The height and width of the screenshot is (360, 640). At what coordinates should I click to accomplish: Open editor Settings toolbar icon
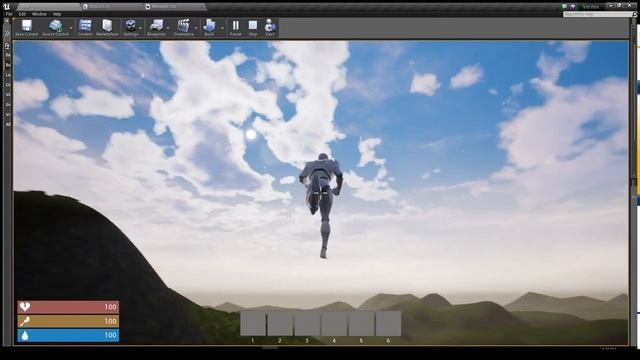[x=131, y=28]
